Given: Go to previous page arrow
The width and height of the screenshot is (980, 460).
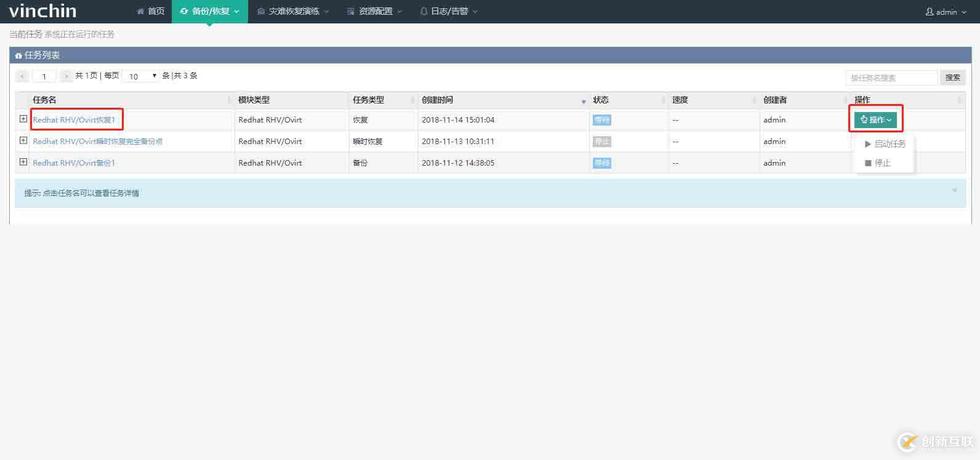Looking at the screenshot, I should click(22, 76).
